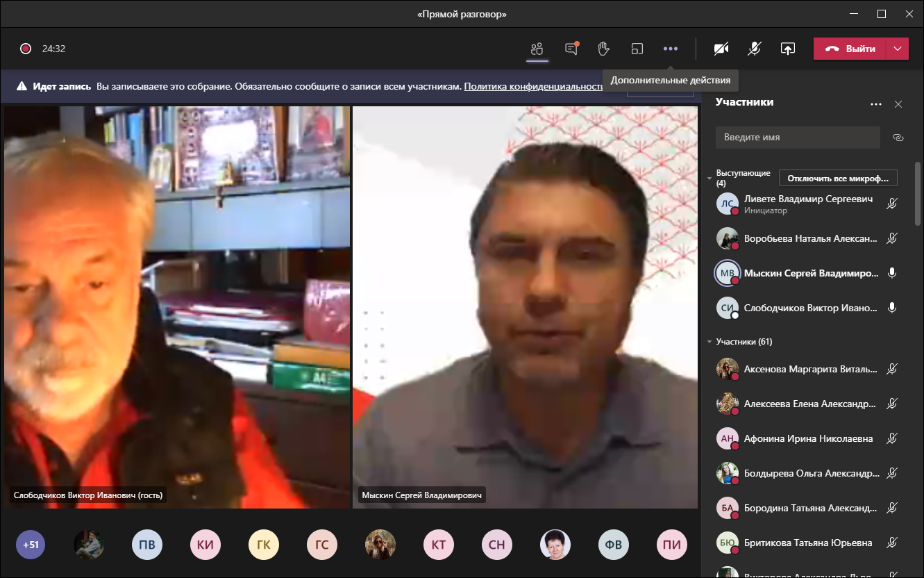This screenshot has width=924, height=578.
Task: Open participants panel options ellipsis
Action: 876,104
